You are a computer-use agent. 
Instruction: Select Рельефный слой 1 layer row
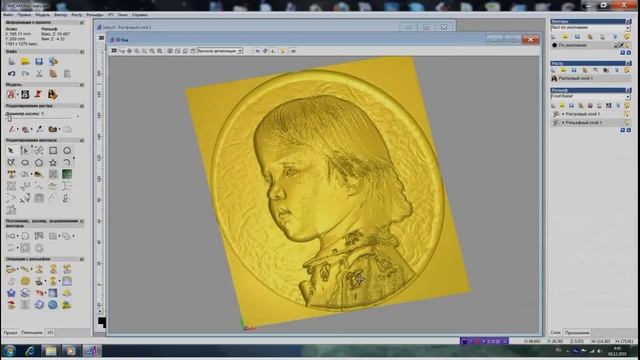tap(590, 122)
